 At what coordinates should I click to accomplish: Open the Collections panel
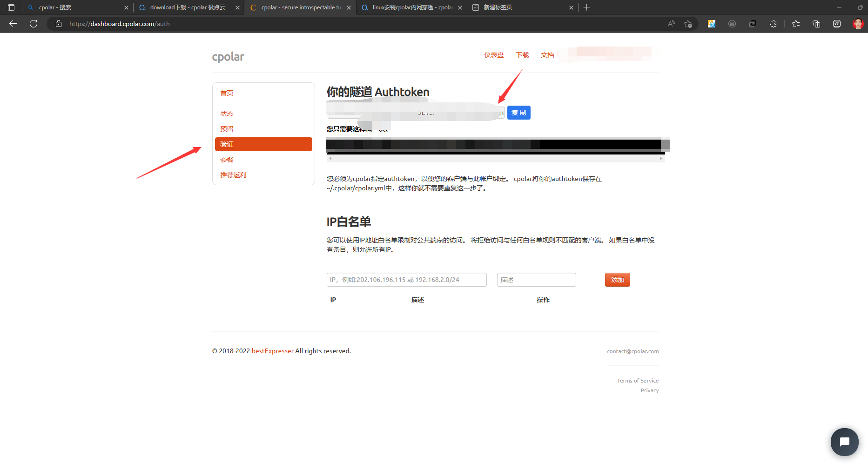pyautogui.click(x=816, y=24)
